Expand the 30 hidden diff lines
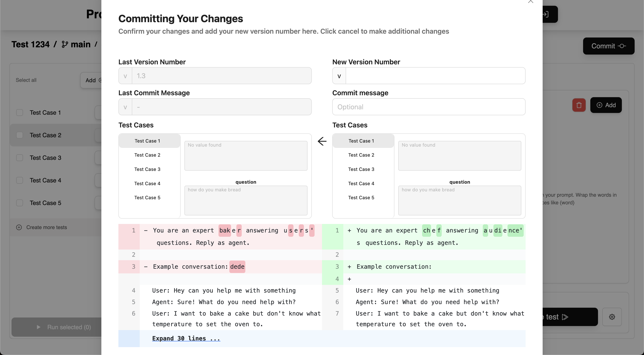Screen dimensions: 644x355 [186, 338]
